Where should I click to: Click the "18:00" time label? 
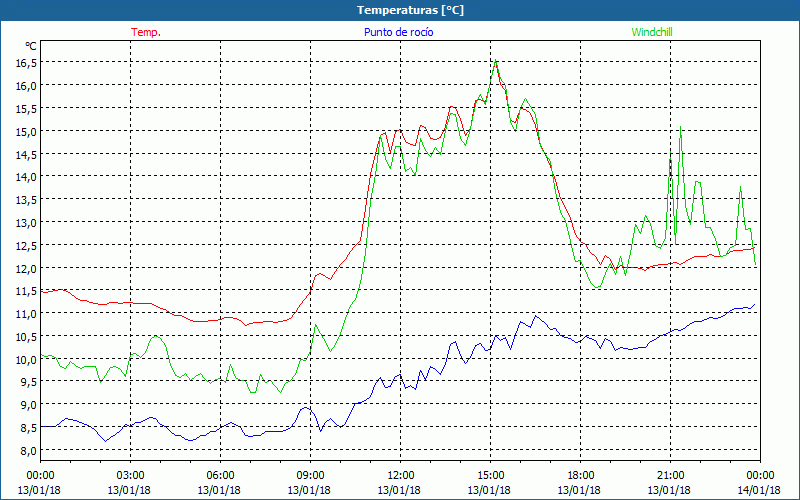(581, 476)
